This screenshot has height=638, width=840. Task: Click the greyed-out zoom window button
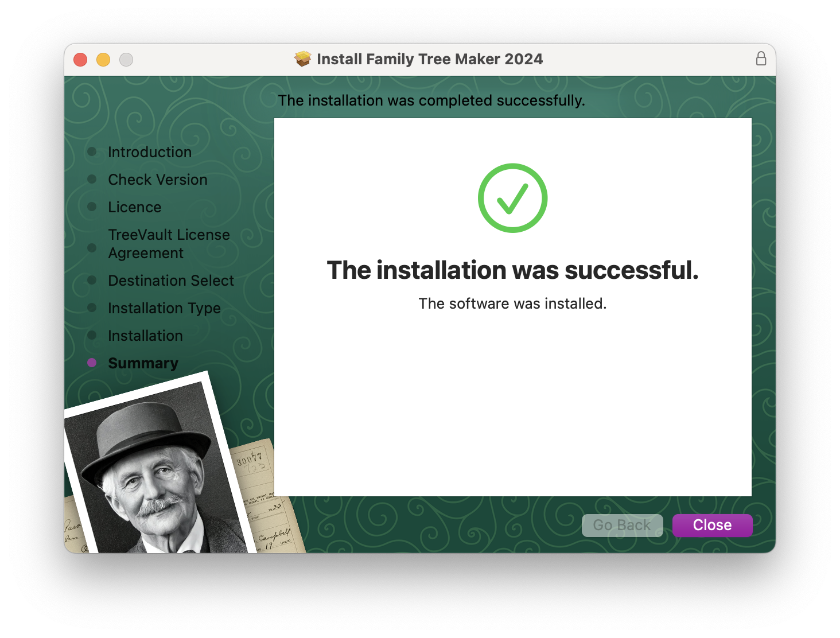[x=126, y=60]
